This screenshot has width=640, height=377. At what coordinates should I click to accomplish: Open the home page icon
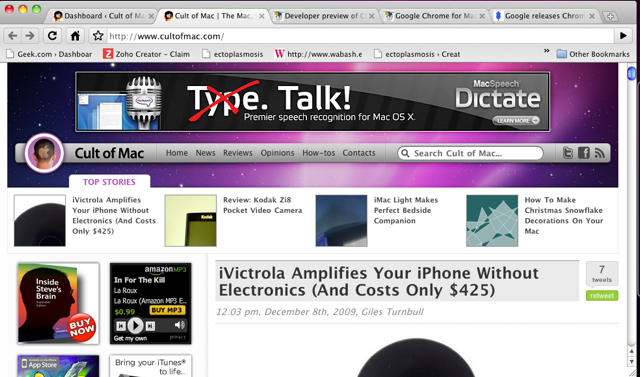75,36
